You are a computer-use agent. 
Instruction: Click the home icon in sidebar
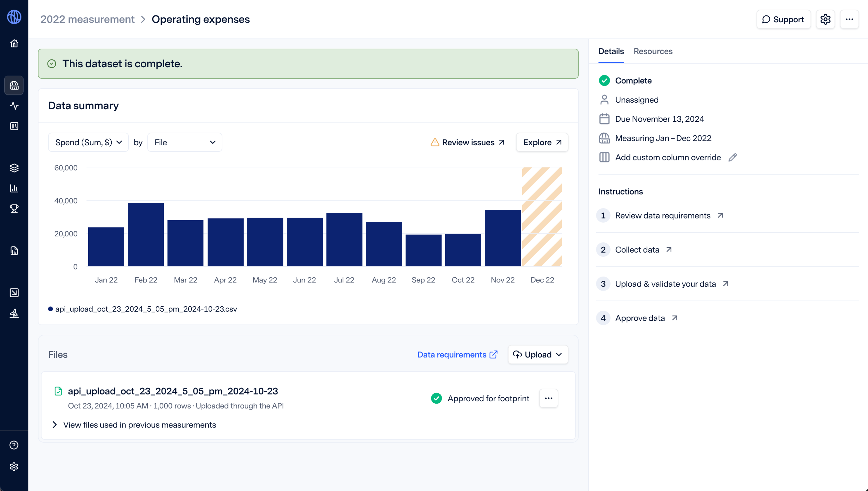click(14, 44)
